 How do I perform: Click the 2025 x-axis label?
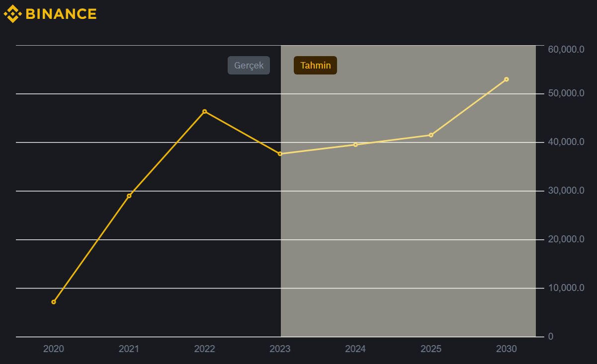[431, 349]
